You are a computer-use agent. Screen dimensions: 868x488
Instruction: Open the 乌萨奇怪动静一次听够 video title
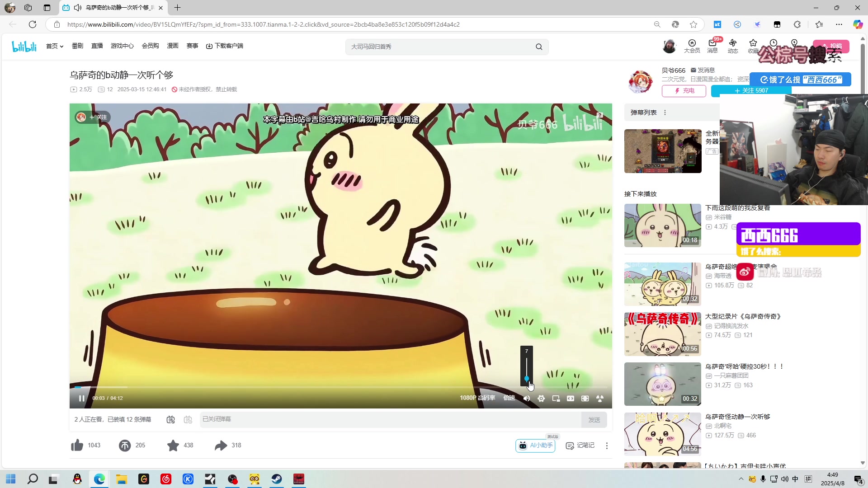[x=738, y=417]
